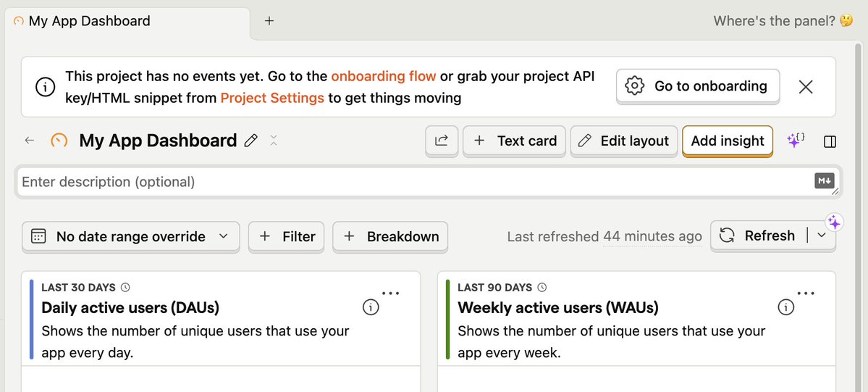
Task: Click the Go to onboarding button
Action: 697,86
